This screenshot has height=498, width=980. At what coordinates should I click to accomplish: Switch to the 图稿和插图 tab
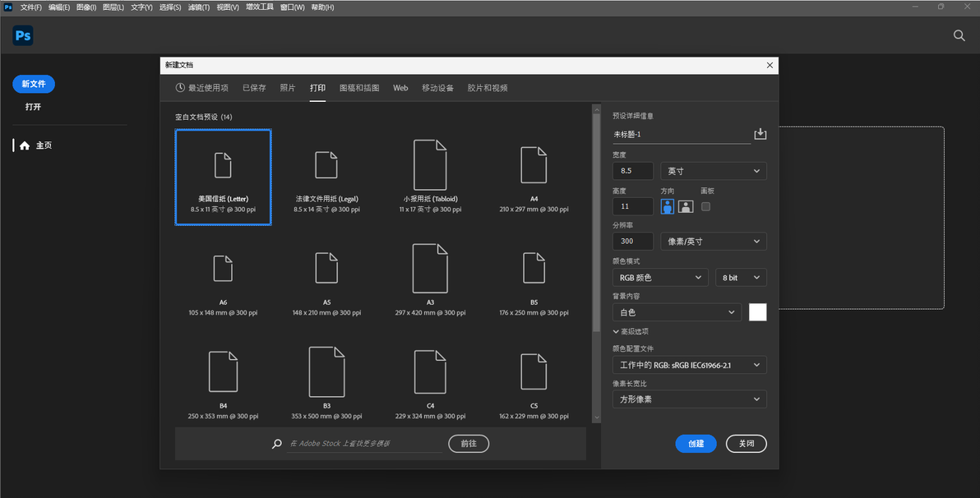(x=359, y=88)
